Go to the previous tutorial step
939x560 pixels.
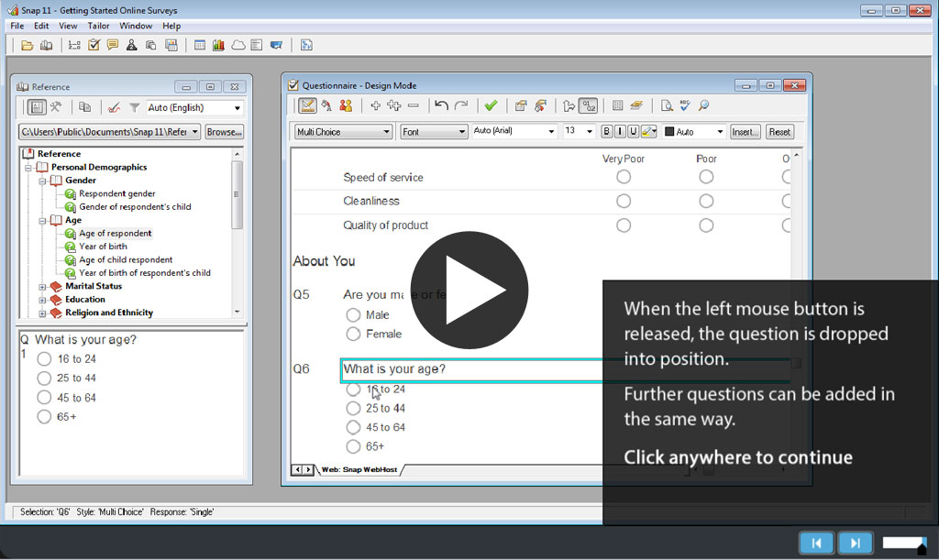pyautogui.click(x=816, y=543)
